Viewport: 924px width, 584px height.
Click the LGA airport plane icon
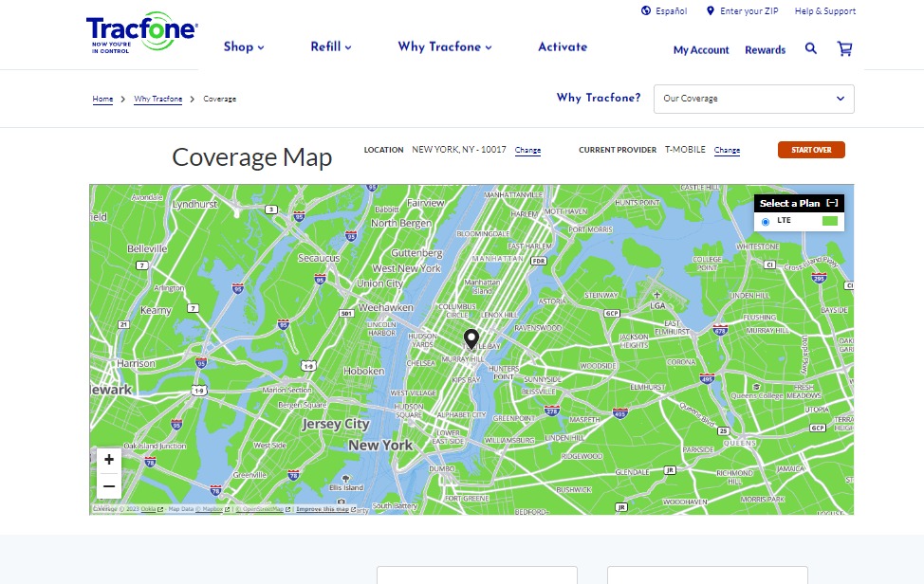[657, 294]
